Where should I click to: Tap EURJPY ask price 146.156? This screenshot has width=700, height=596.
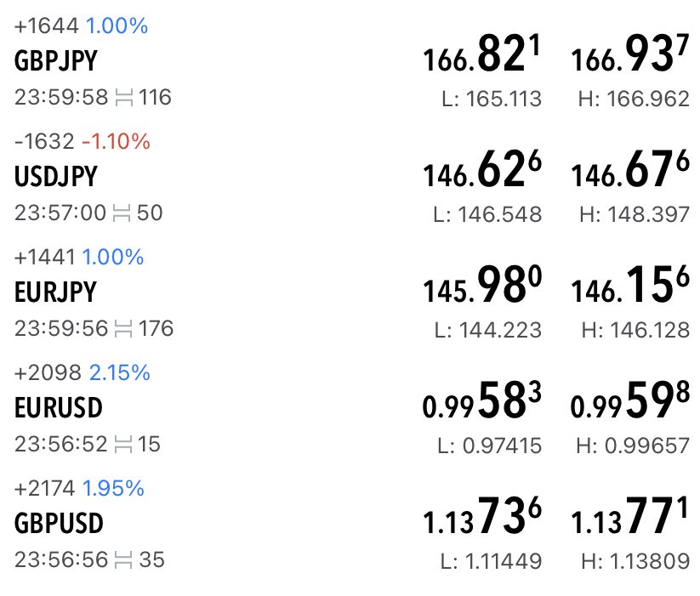coord(630,285)
